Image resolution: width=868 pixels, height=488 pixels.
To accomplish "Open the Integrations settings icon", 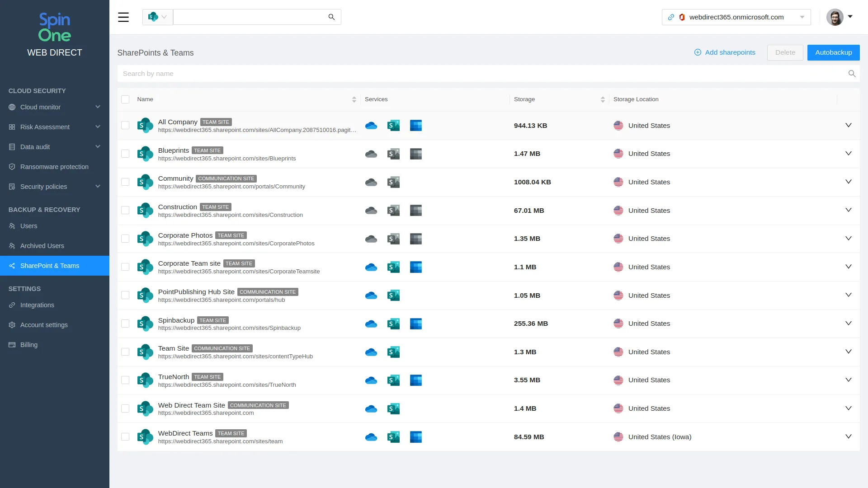I will coord(12,305).
